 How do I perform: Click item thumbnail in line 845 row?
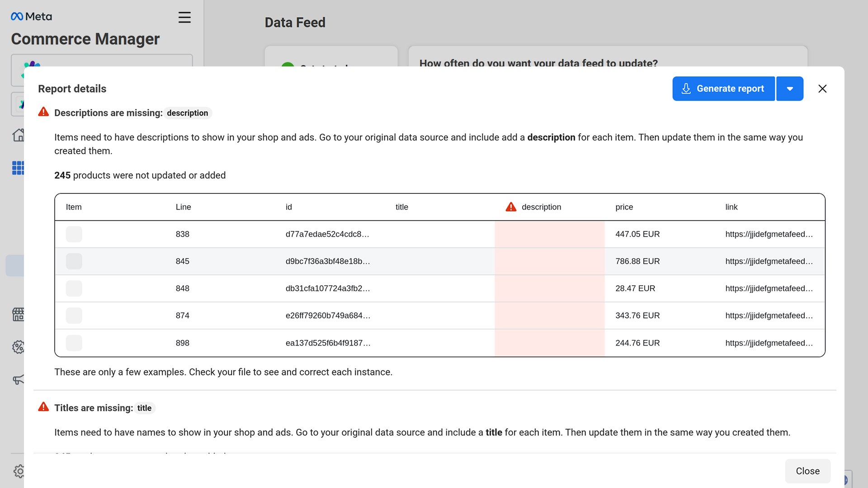(x=74, y=261)
